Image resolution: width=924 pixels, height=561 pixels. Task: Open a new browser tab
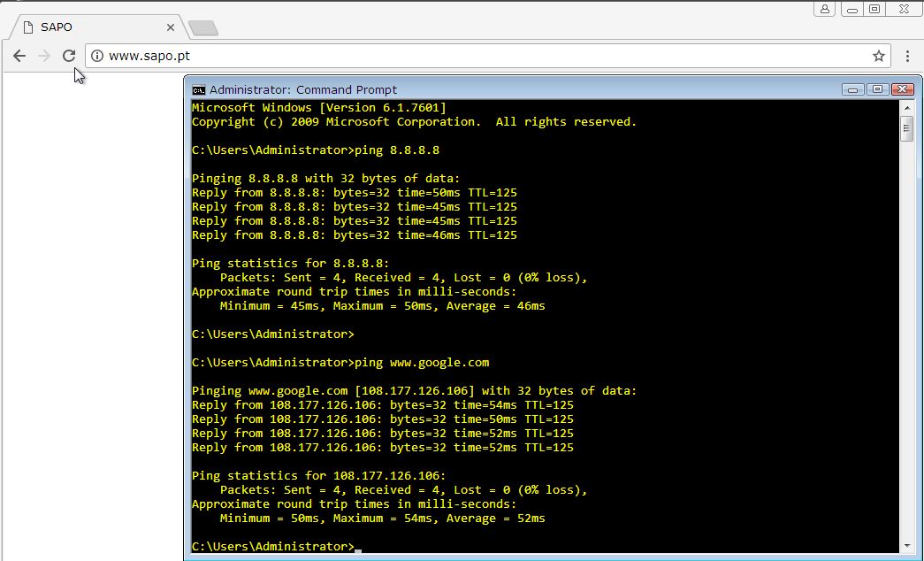point(203,28)
